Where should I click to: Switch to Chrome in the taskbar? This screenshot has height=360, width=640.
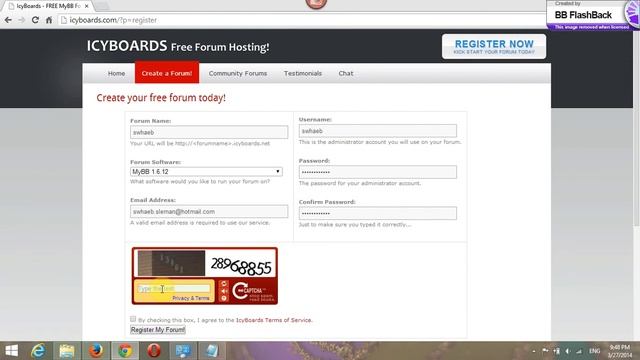[x=125, y=351]
